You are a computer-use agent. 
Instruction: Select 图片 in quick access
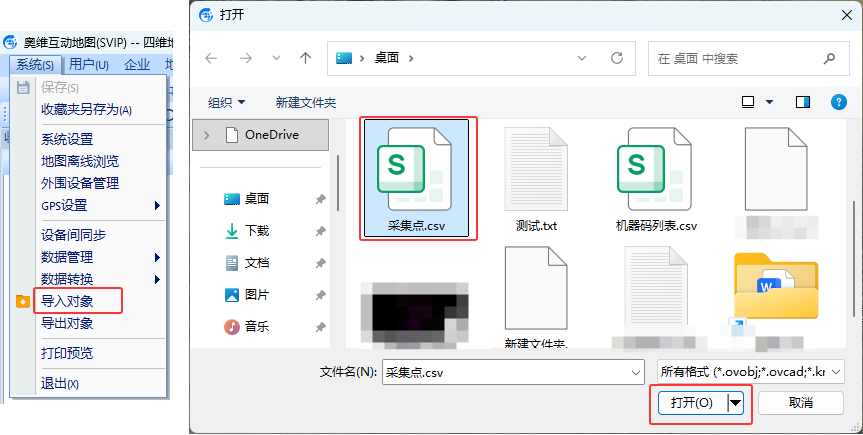tap(256, 295)
